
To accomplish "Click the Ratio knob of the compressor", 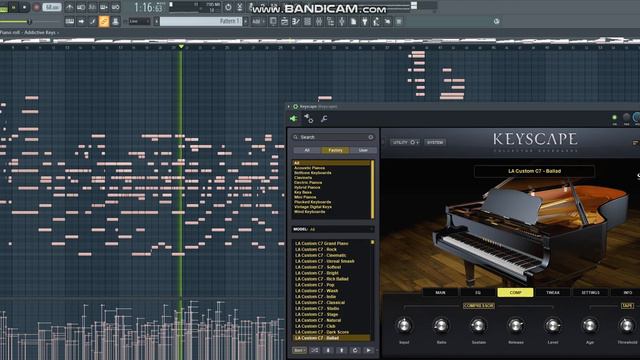I will pos(441,325).
